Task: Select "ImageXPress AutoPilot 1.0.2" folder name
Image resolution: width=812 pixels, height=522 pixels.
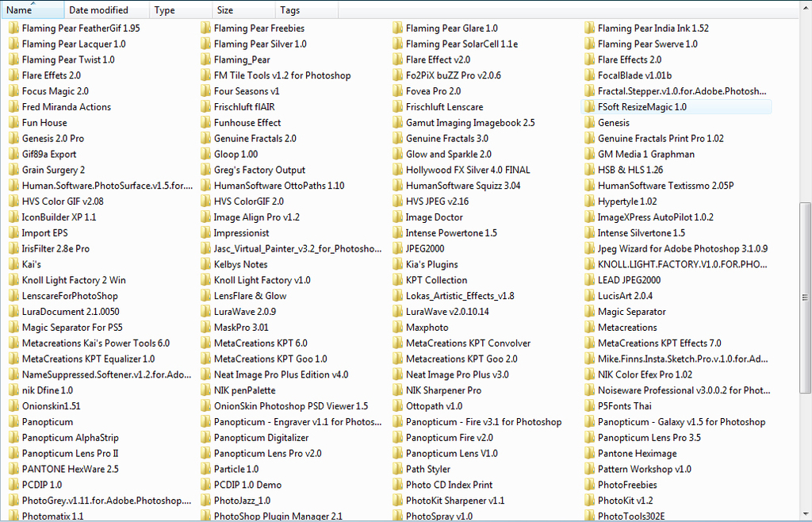Action: coord(655,217)
